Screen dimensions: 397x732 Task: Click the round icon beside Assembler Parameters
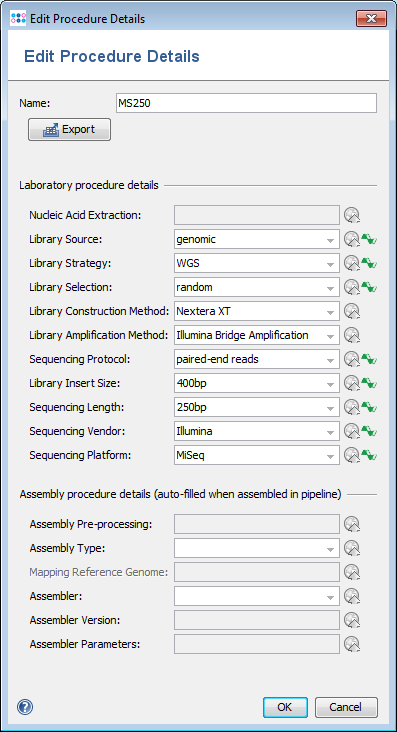pos(352,645)
